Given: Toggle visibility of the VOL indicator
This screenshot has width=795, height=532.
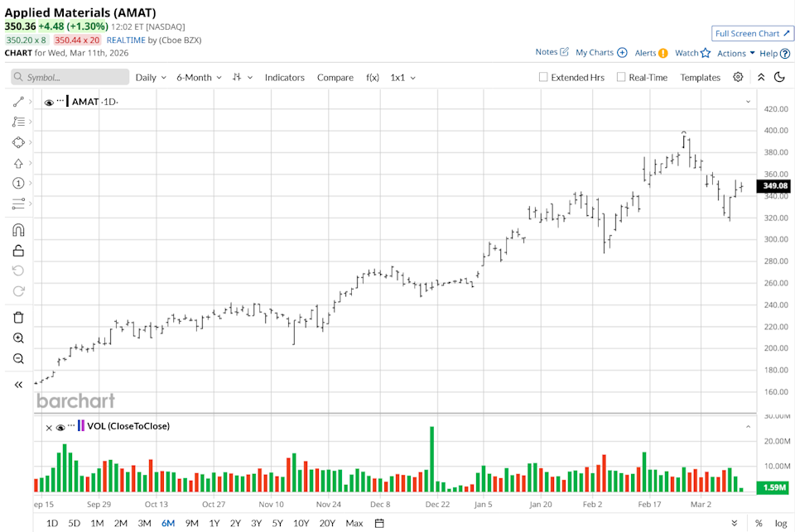Looking at the screenshot, I should coord(60,428).
